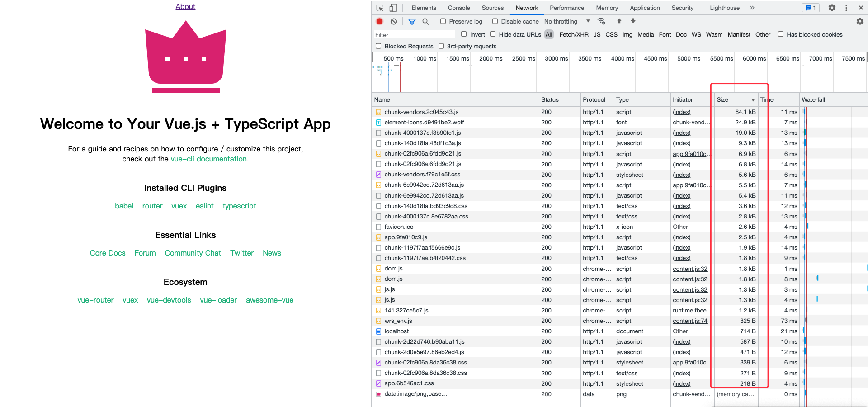Select the All request type filter
This screenshot has height=407, width=868.
click(x=549, y=34)
